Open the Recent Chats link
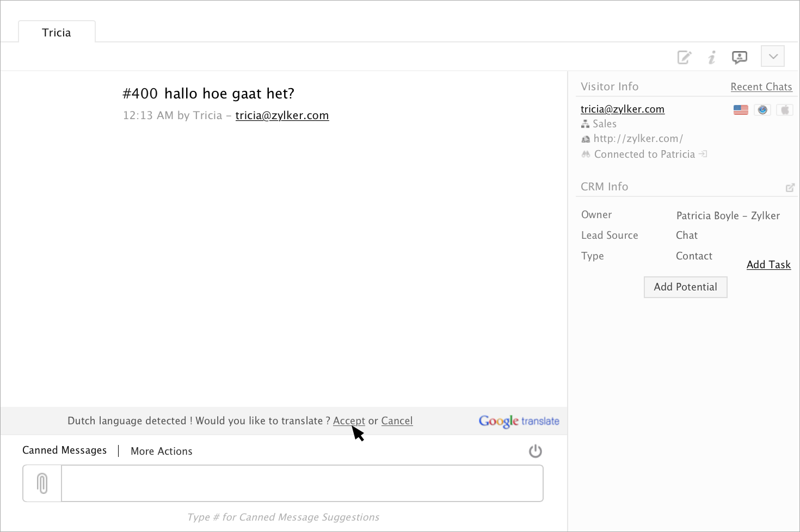800x532 pixels. click(x=761, y=87)
